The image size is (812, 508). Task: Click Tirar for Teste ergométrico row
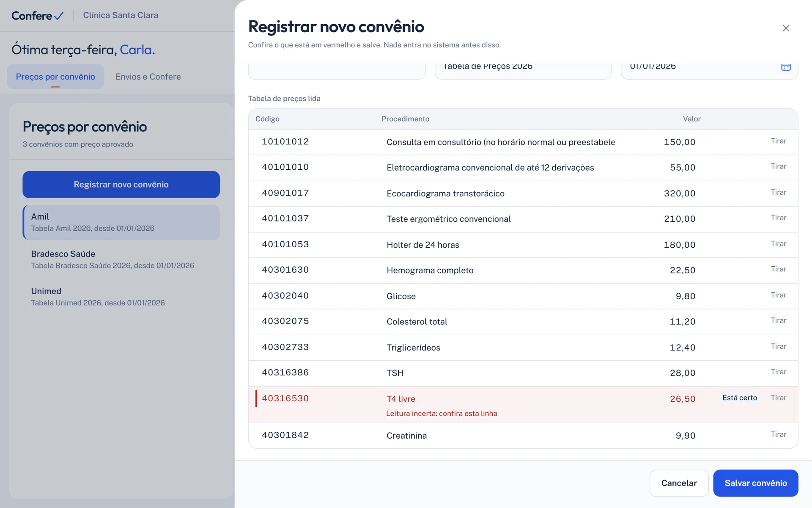778,218
